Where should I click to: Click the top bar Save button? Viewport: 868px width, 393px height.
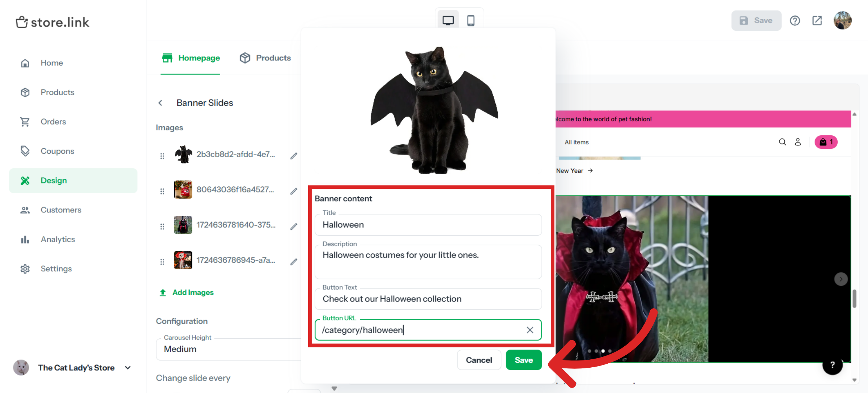coord(756,21)
